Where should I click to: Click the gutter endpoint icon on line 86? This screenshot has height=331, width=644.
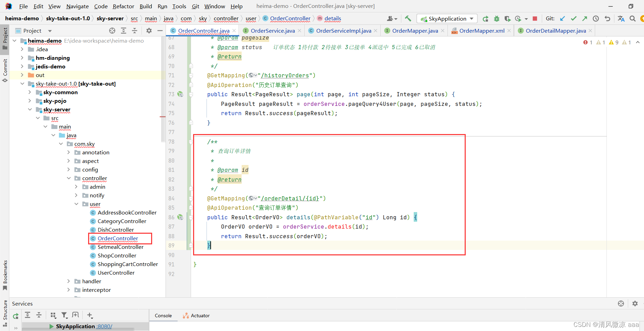pos(180,217)
